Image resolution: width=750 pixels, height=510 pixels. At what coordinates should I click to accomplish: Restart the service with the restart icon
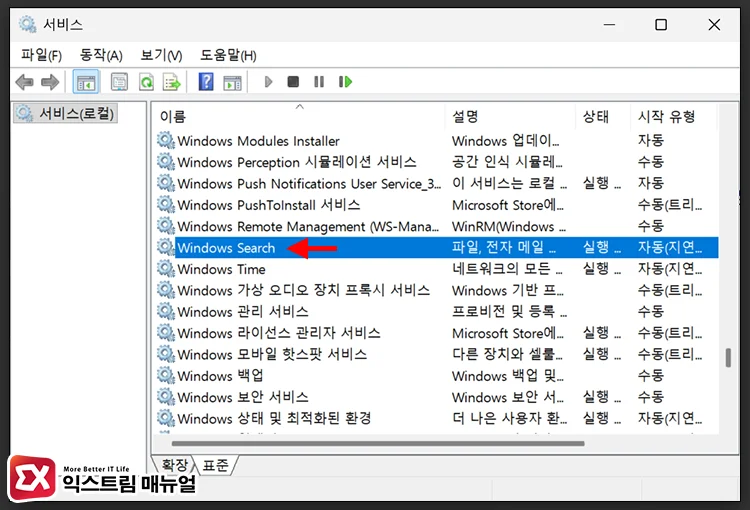click(345, 82)
